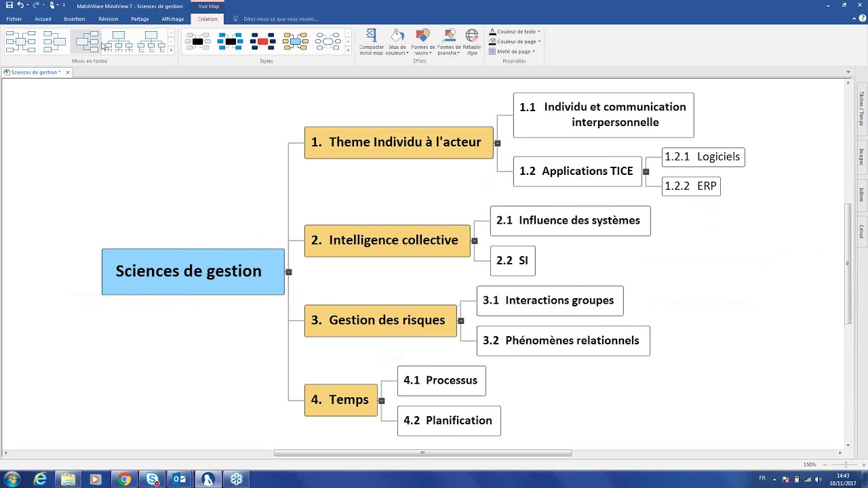Open the Tâches / Temps side panel
868x488 pixels.
[x=862, y=108]
